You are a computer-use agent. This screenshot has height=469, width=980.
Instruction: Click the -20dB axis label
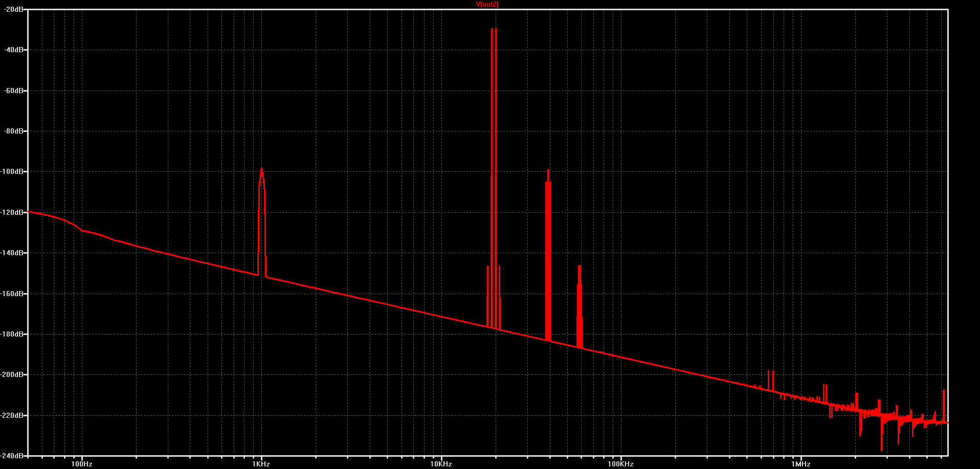13,9
